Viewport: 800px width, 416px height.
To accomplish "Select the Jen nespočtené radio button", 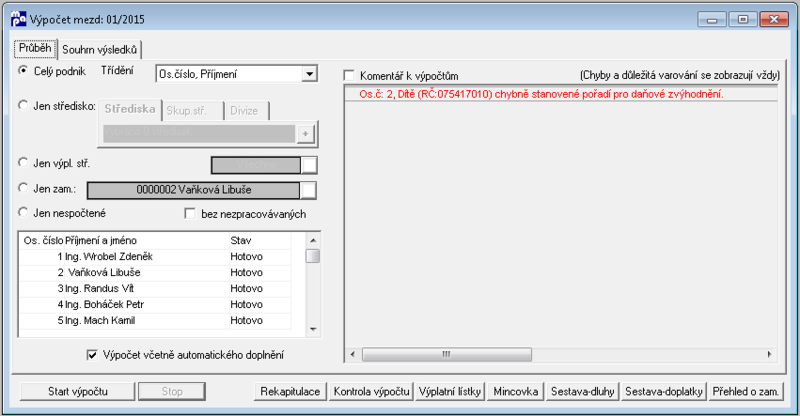I will point(23,212).
